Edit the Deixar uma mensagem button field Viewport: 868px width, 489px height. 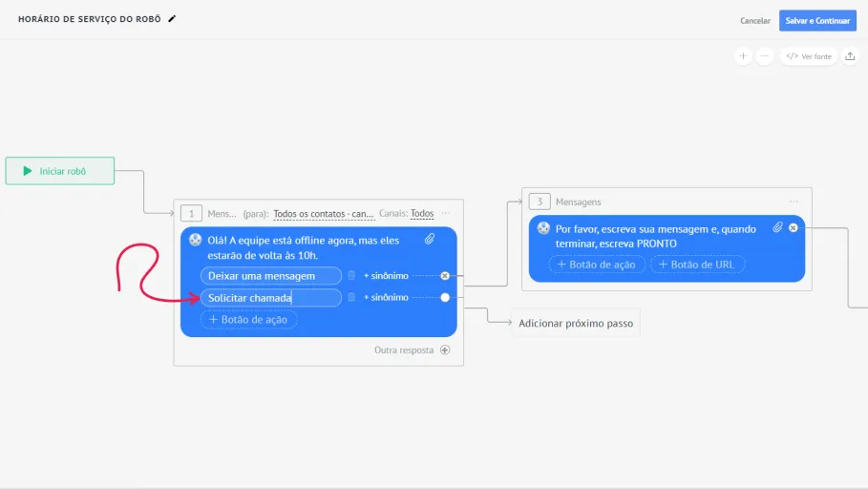point(270,276)
